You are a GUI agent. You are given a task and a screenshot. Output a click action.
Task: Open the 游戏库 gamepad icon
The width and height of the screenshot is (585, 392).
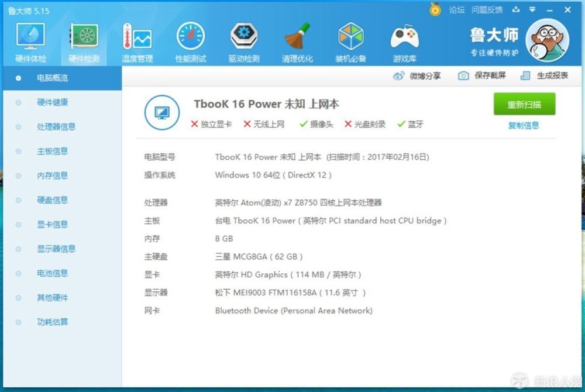point(404,36)
